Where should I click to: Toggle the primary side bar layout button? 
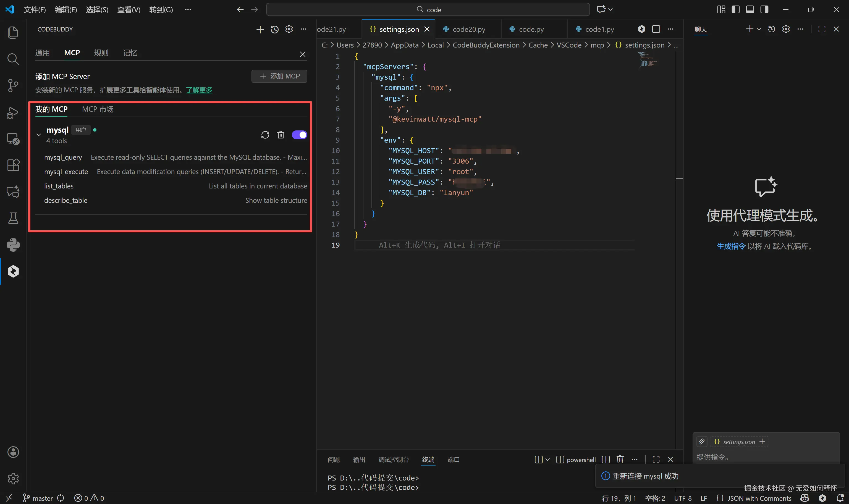[x=736, y=9]
